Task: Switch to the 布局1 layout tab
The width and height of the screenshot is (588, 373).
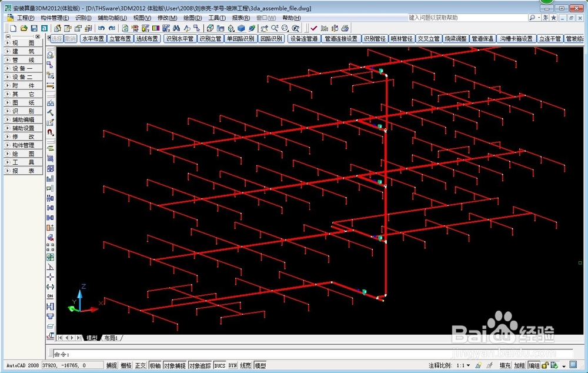Action: point(111,338)
